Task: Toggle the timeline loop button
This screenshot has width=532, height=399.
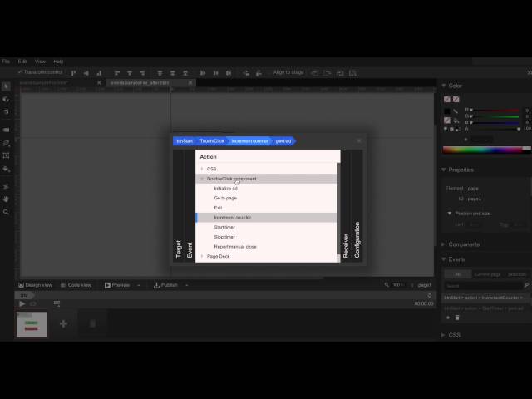Action: (x=33, y=303)
